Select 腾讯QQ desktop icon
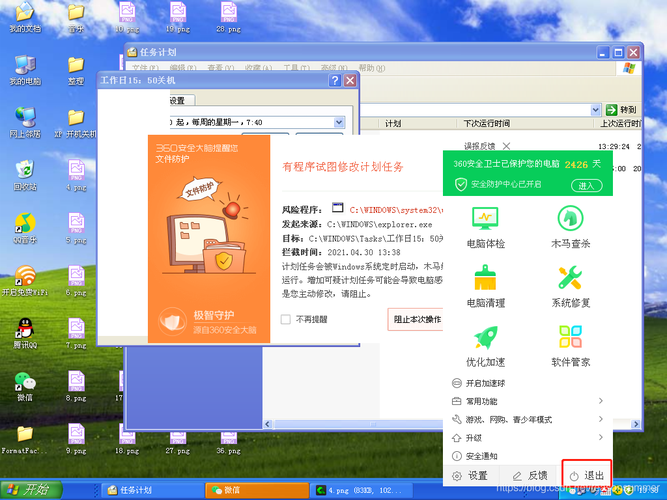667x500 pixels. [25, 334]
